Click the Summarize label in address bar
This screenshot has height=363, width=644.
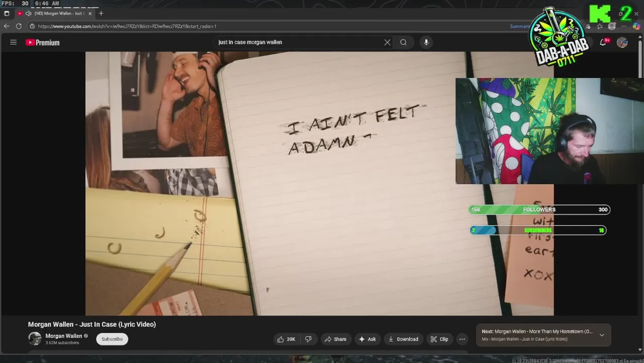(x=520, y=26)
